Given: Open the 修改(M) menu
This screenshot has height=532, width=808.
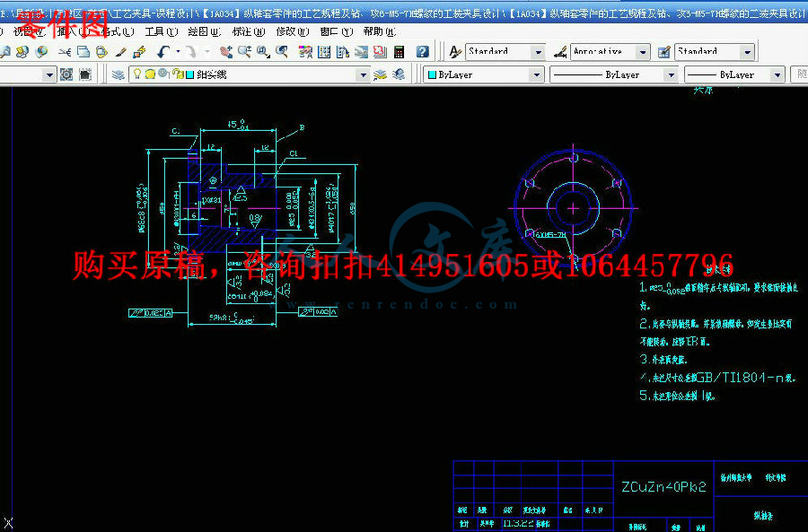Looking at the screenshot, I should (x=292, y=32).
